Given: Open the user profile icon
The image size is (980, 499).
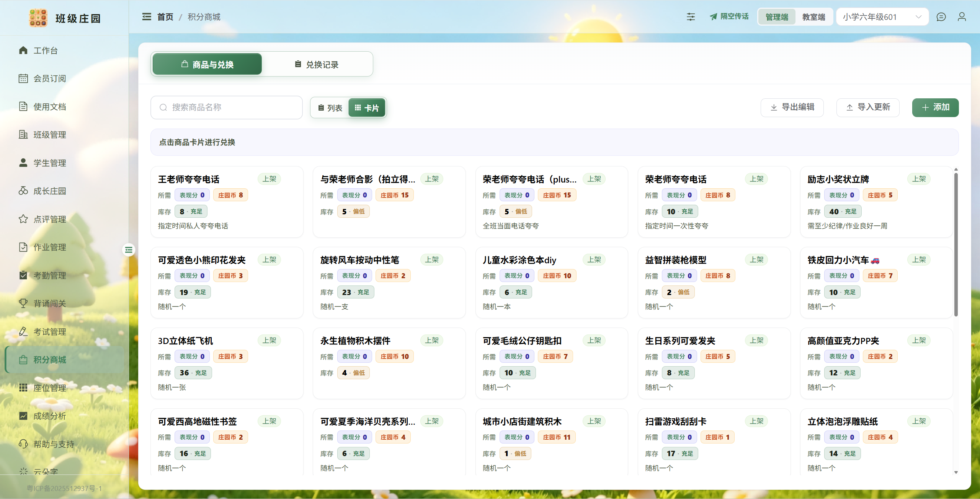Looking at the screenshot, I should coord(962,17).
